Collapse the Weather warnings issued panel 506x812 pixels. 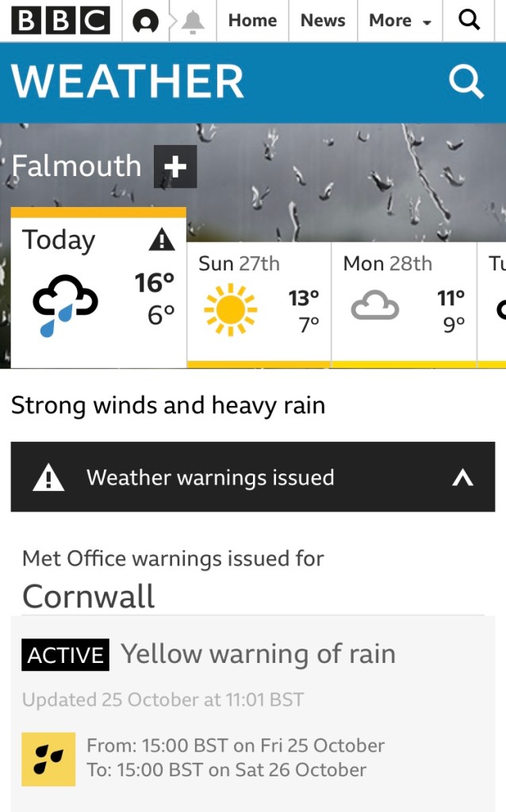[462, 477]
